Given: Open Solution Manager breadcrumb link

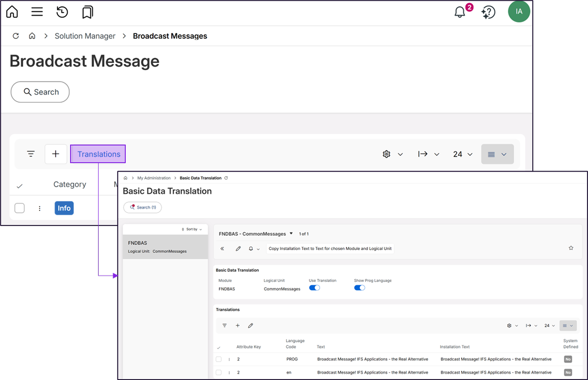Looking at the screenshot, I should pos(85,36).
